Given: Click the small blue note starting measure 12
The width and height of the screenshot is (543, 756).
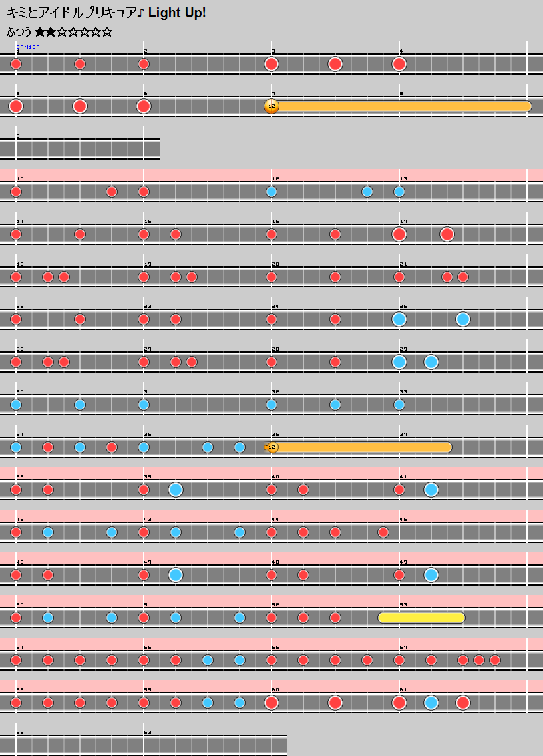Looking at the screenshot, I should click(x=271, y=192).
